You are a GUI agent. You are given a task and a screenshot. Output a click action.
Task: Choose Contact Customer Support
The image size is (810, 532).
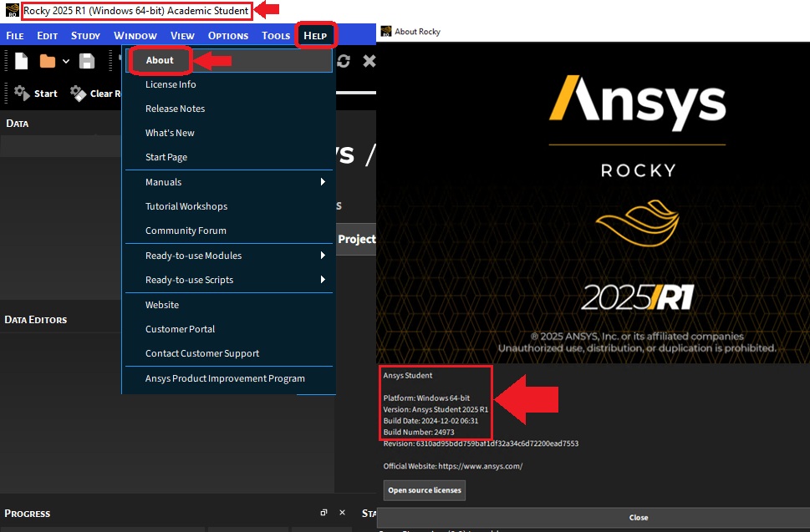point(229,353)
